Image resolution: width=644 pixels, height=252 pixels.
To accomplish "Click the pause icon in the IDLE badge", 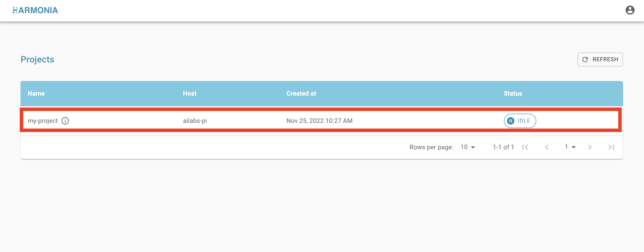I will click(510, 121).
